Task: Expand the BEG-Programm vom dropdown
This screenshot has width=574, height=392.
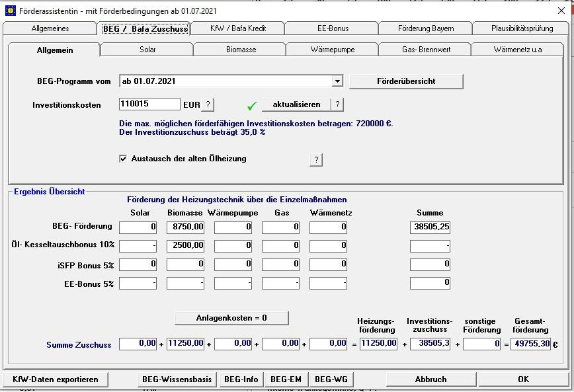Action: [337, 81]
